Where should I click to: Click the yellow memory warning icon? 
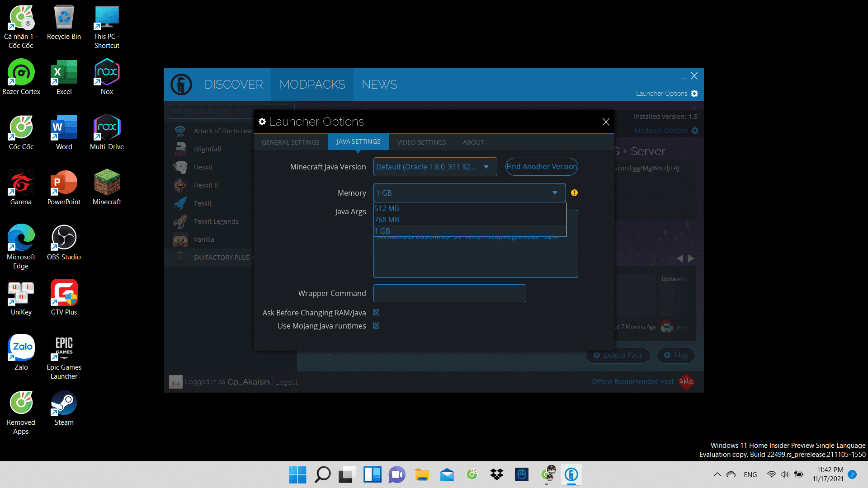pos(574,193)
